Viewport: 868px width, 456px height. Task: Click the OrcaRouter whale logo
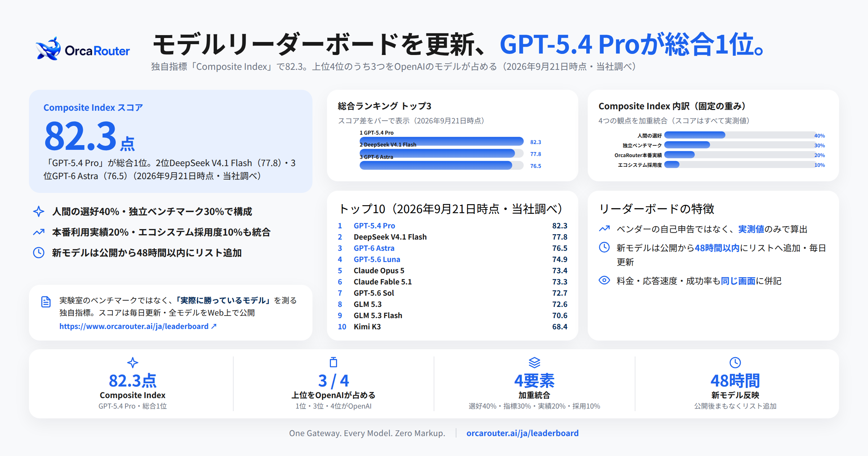(x=48, y=48)
